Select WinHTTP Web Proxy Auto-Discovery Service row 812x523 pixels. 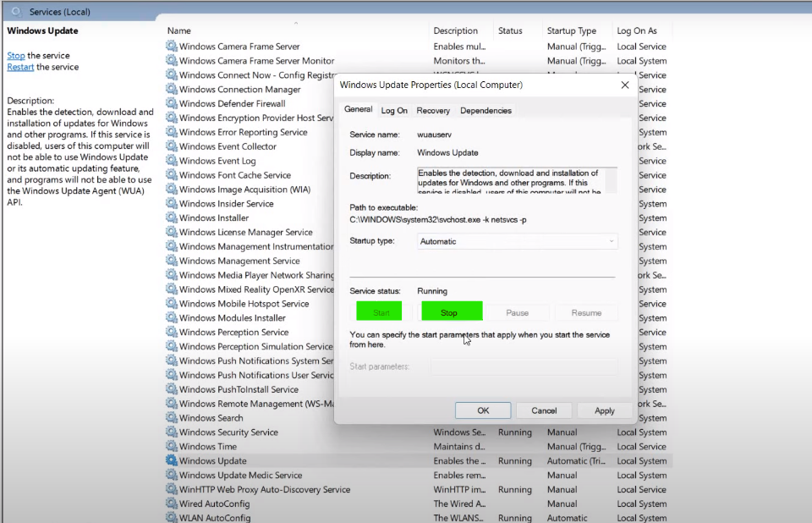(x=418, y=489)
